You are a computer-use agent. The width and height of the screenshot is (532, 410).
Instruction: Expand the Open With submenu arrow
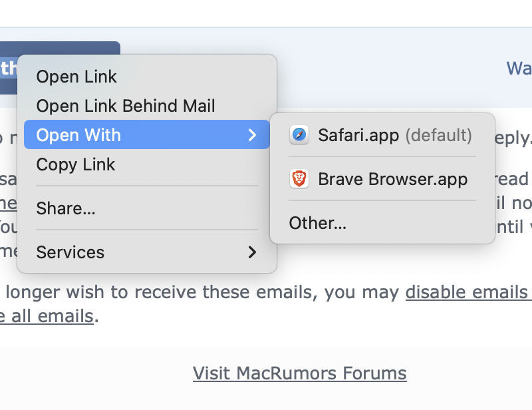click(x=252, y=135)
